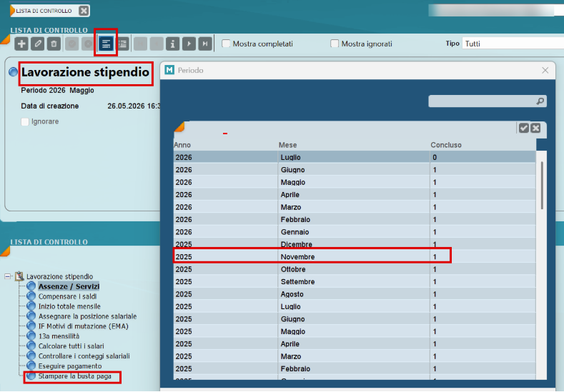Click the Periodo list vertical scrollbar
Image resolution: width=564 pixels, height=392 pixels.
[x=542, y=186]
